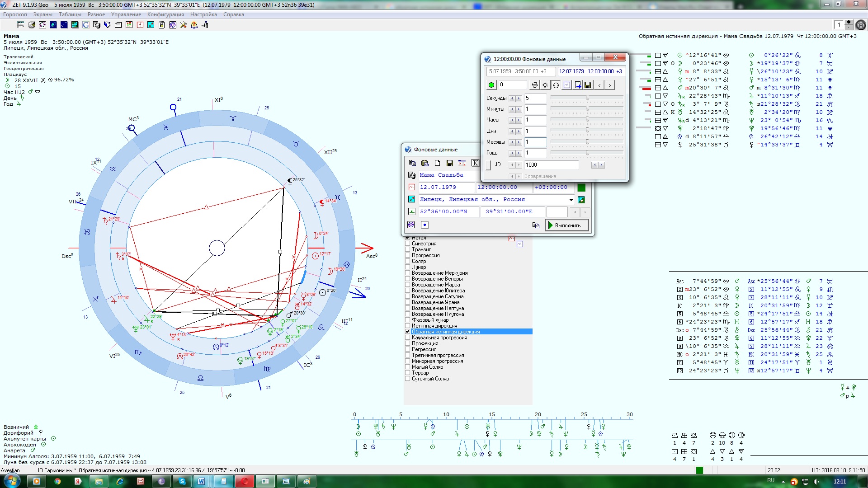Screen dimensions: 868x488
Task: Click the Google search toolbar icon
Action: 86,25
